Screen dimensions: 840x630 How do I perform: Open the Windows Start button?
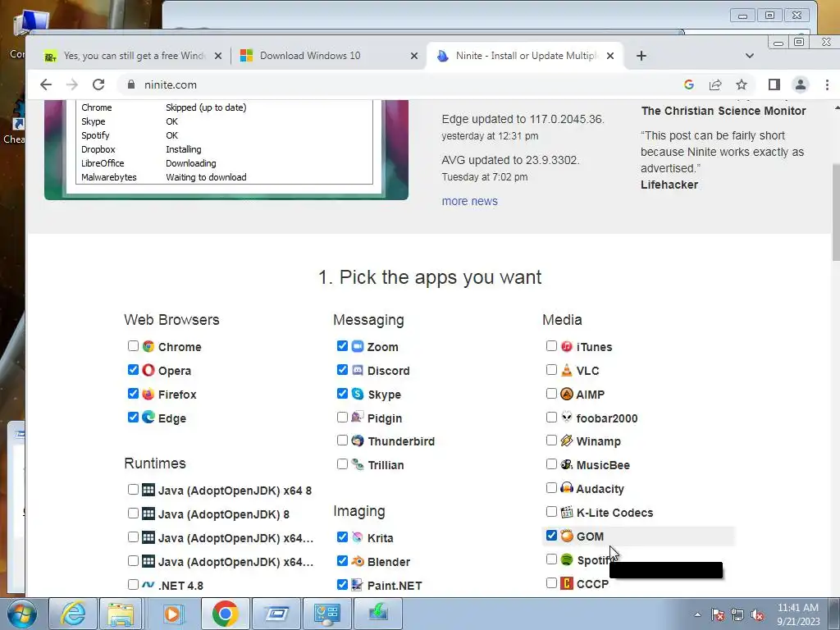coord(22,614)
